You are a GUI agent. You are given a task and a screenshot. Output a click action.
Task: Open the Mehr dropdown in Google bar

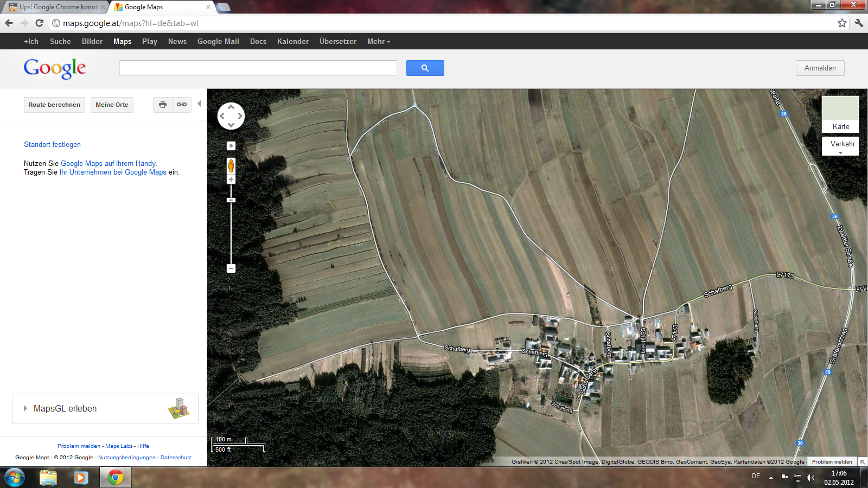(x=378, y=41)
